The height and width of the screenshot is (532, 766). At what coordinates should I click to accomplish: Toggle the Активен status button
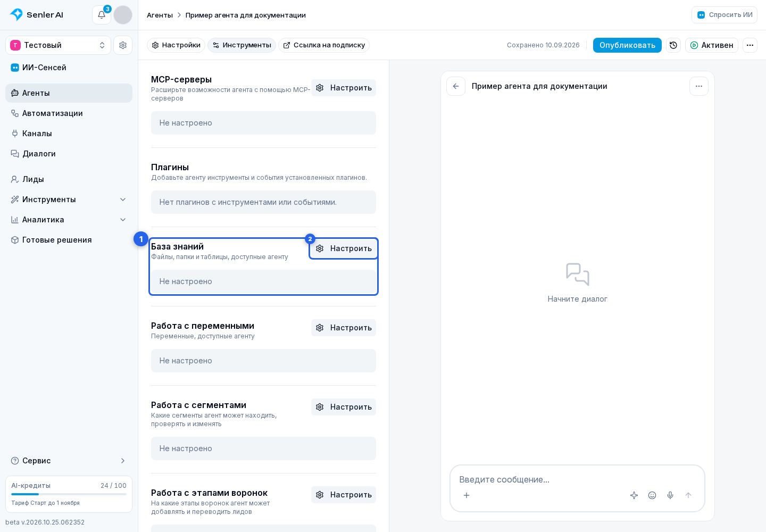712,45
